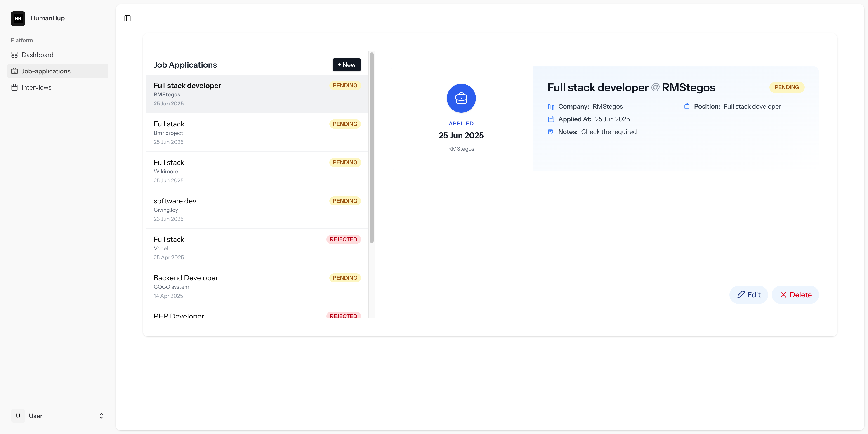Click the X icon on Delete
Viewport: 868px width, 434px height.
click(783, 295)
